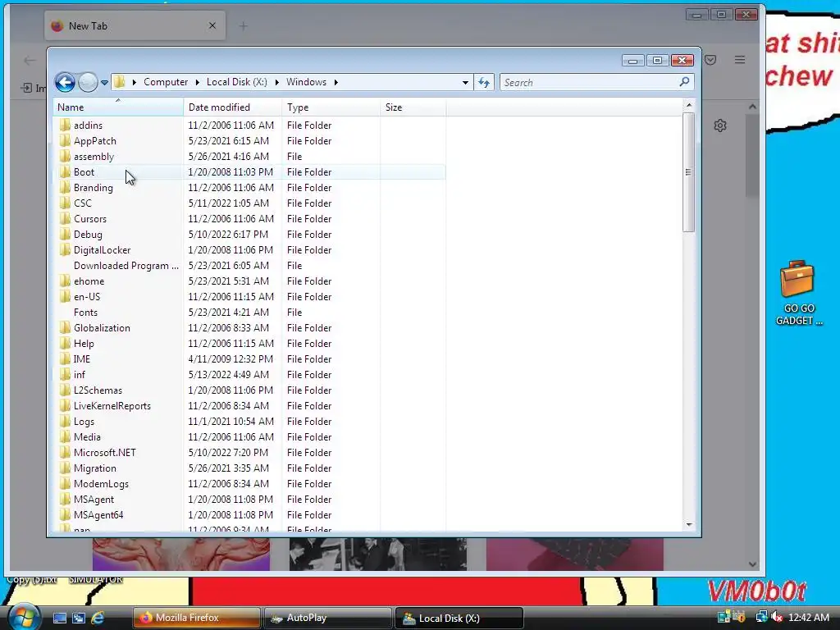Open the Firefox hamburger menu
Image resolution: width=840 pixels, height=630 pixels.
click(740, 60)
